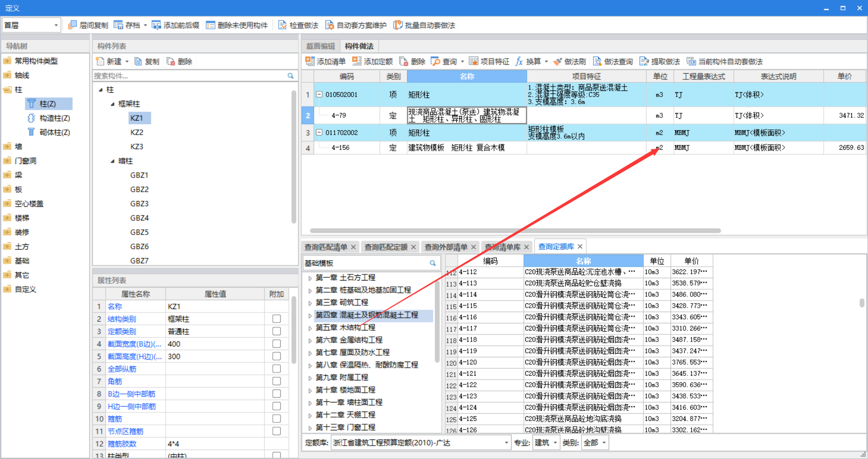Close the 查询匹配清单 tab

(x=353, y=247)
